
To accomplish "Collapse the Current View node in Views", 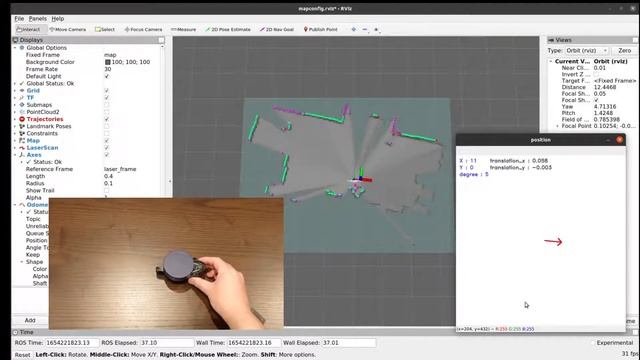I will click(551, 61).
